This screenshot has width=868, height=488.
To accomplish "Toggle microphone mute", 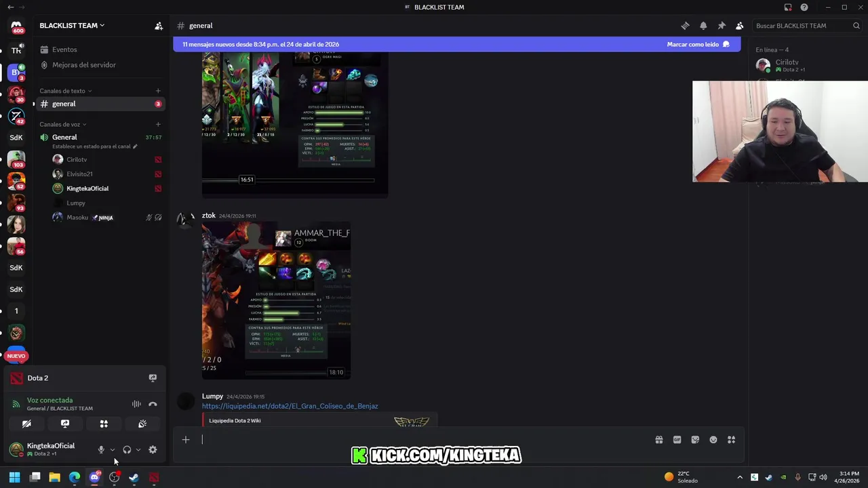I will (101, 449).
